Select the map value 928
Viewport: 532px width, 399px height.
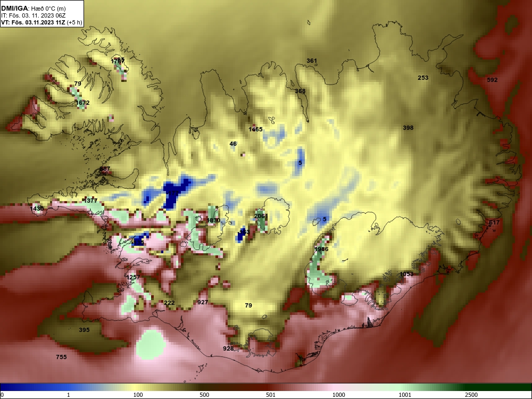click(228, 348)
